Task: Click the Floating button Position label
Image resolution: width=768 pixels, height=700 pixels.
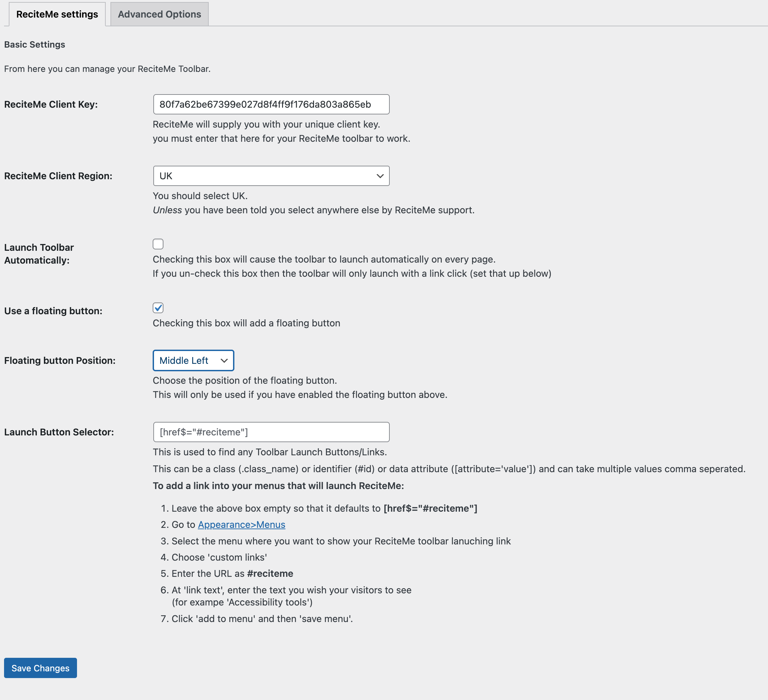Action: (x=60, y=360)
